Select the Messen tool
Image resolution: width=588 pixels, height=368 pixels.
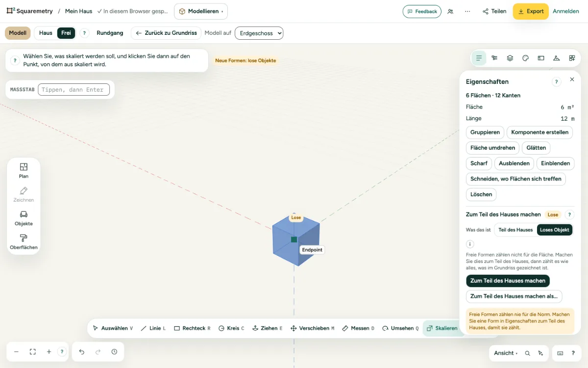[358, 328]
